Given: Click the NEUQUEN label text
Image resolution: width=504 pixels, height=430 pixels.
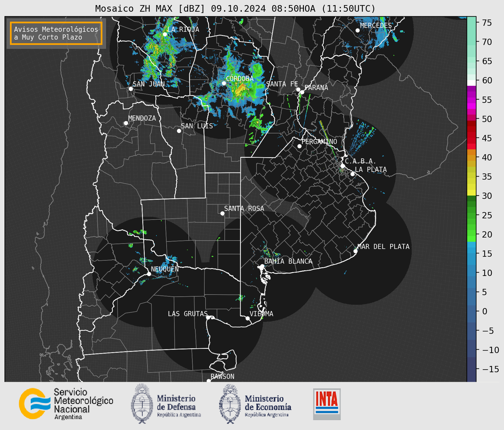Looking at the screenshot, I should [x=165, y=269].
